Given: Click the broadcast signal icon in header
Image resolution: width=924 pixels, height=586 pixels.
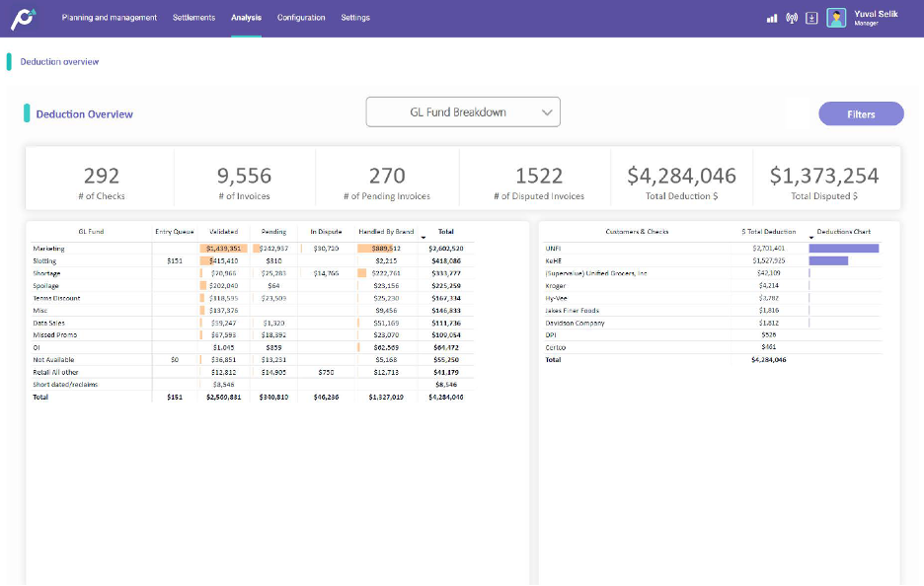Looking at the screenshot, I should pyautogui.click(x=792, y=19).
